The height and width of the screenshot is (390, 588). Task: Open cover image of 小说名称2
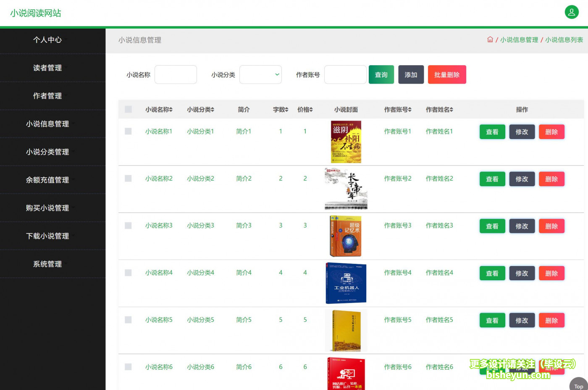[346, 189]
